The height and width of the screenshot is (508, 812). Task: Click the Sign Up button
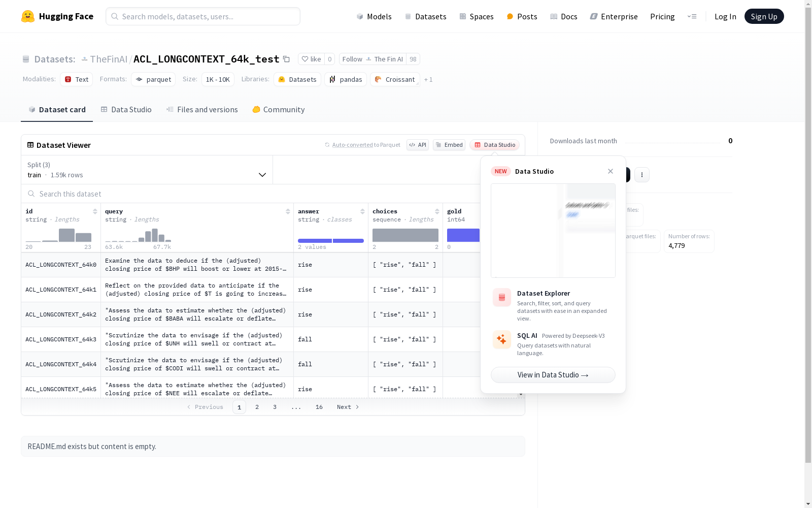(x=764, y=16)
